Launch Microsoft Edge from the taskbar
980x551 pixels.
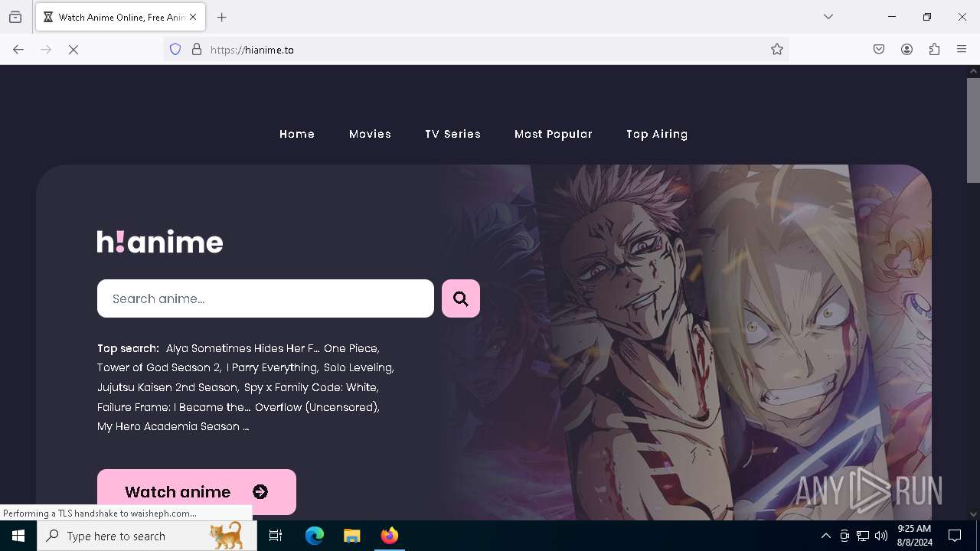tap(315, 536)
